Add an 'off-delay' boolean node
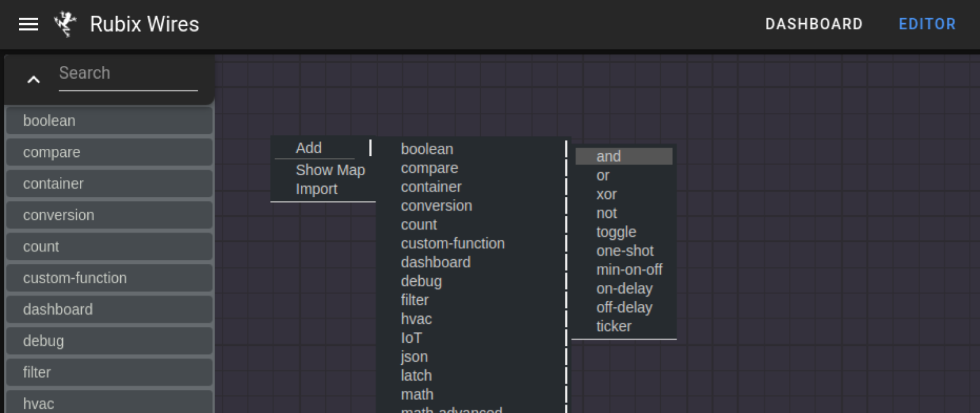The height and width of the screenshot is (413, 980). [624, 308]
